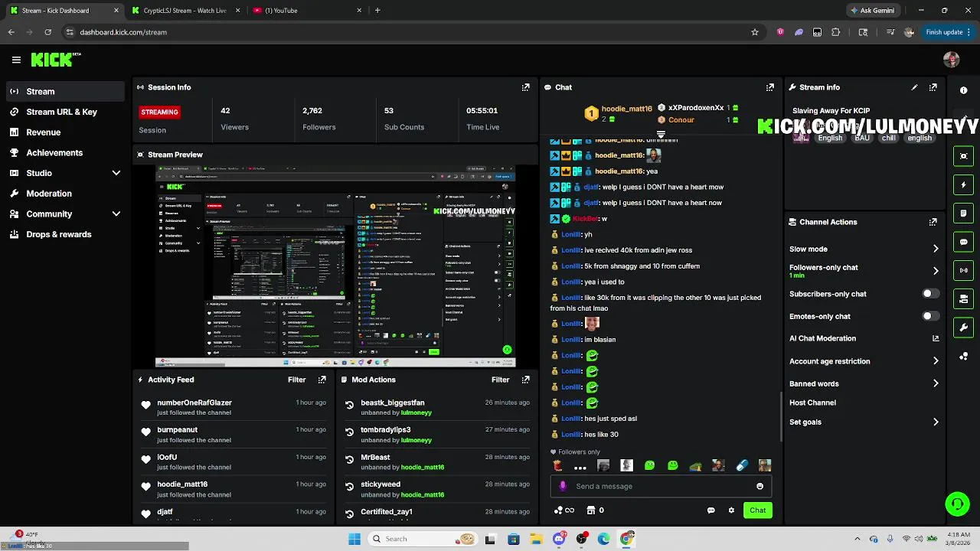Open the Mod Actions Filter dropdown
Screen dimensions: 980x551
[x=500, y=380]
